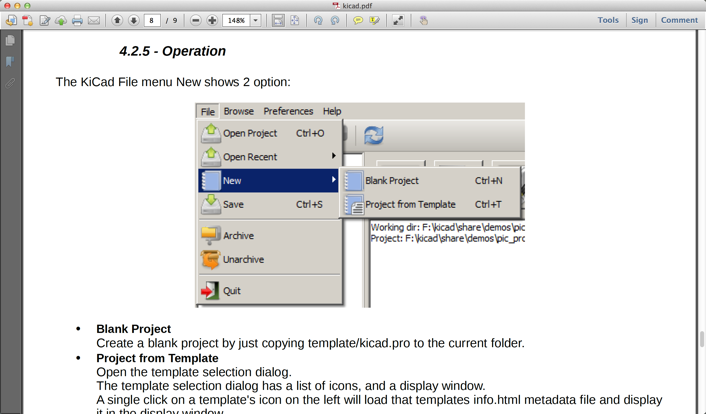The image size is (706, 414).
Task: Click the page number field showing 8
Action: [x=152, y=20]
